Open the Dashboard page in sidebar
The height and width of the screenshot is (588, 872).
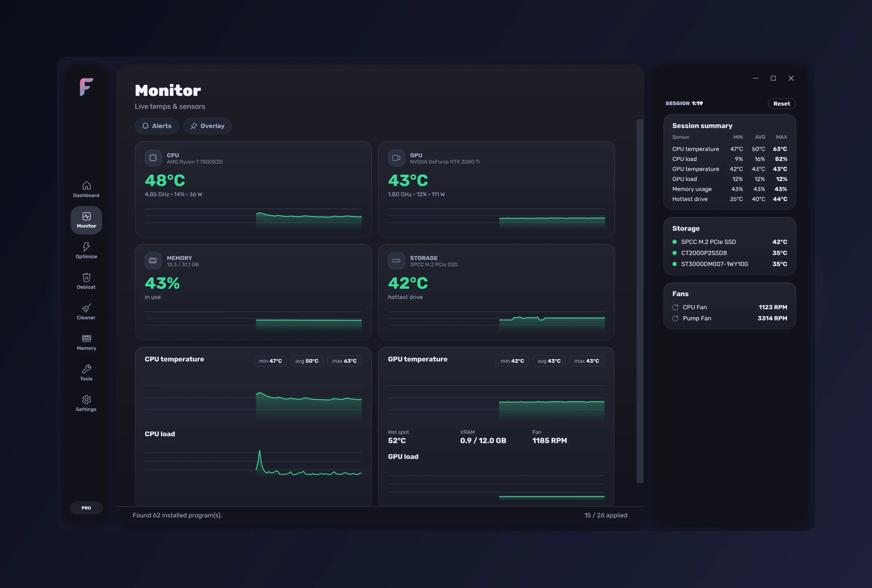click(x=86, y=189)
